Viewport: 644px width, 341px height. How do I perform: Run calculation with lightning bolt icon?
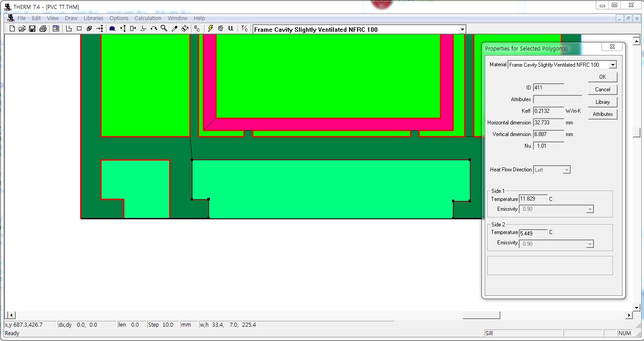coord(210,29)
